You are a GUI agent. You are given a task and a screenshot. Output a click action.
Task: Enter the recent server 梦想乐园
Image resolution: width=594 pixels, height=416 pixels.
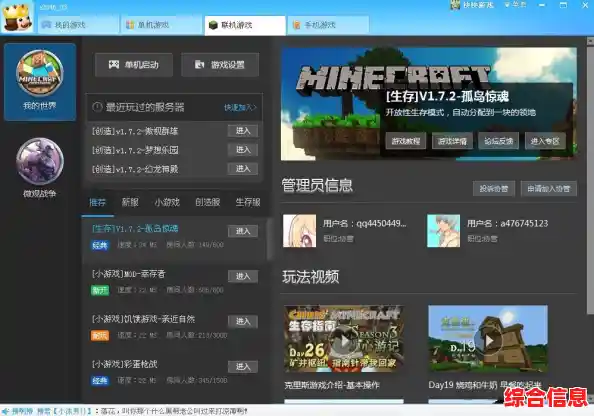(243, 150)
